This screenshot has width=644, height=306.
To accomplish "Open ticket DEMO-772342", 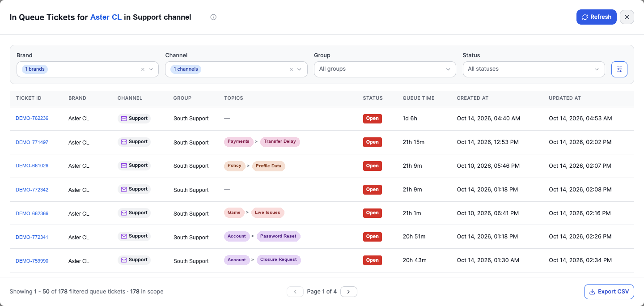I will [x=32, y=190].
